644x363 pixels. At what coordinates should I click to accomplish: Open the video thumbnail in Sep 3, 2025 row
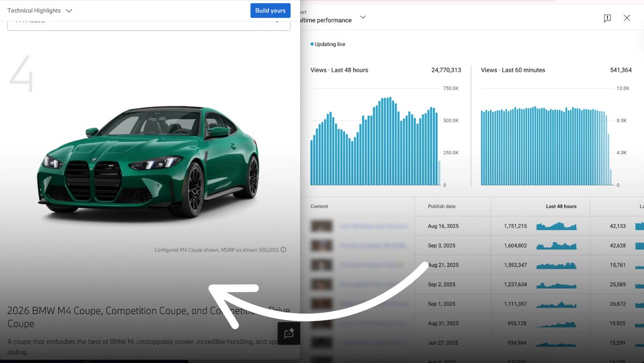pos(321,245)
